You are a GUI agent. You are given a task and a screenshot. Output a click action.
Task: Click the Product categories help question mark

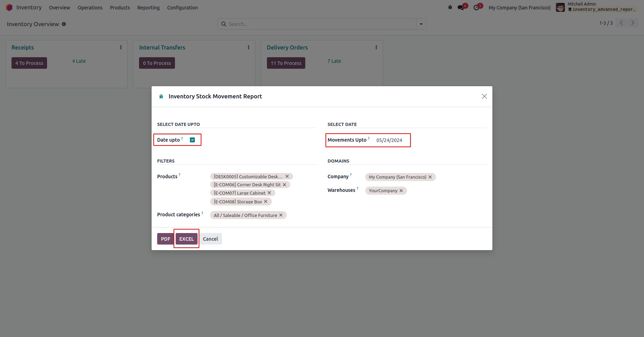pos(202,213)
